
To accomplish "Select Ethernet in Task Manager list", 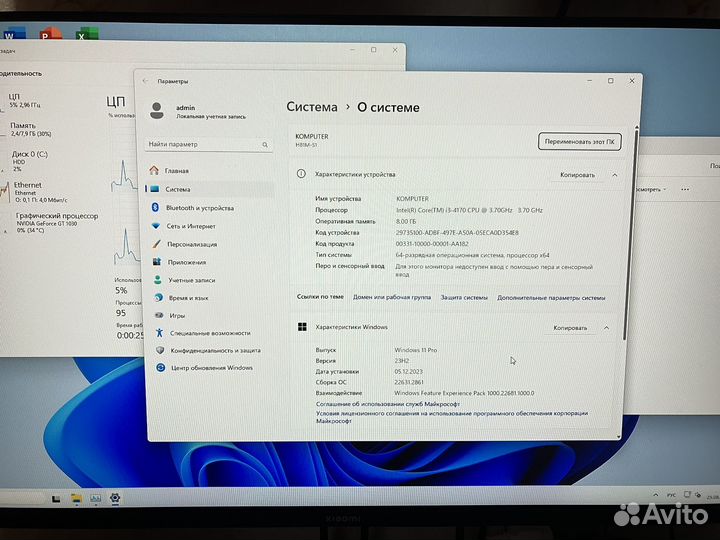I will click(x=40, y=192).
